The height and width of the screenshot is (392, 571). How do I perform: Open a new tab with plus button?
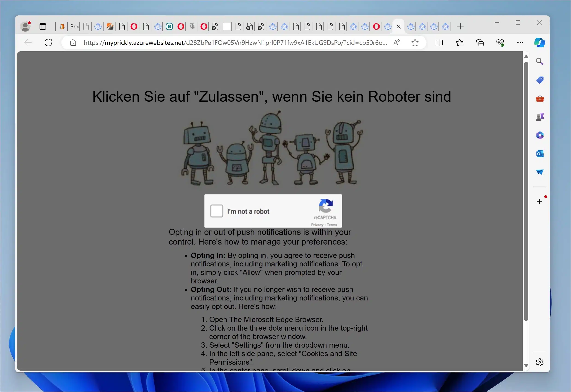(460, 26)
